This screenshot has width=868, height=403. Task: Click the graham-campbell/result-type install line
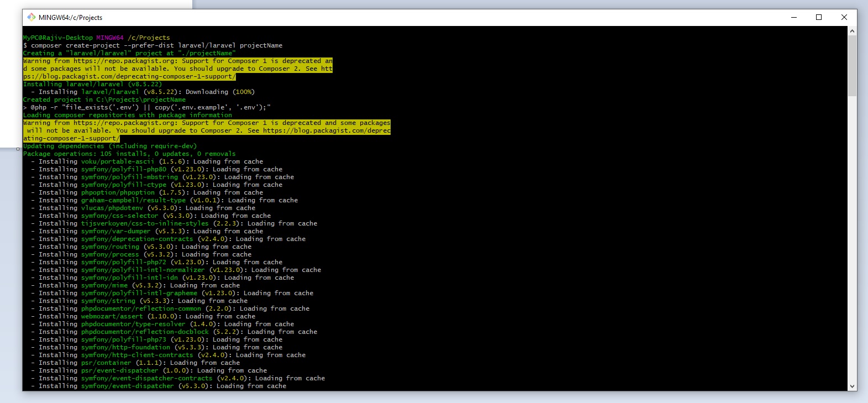coord(165,200)
